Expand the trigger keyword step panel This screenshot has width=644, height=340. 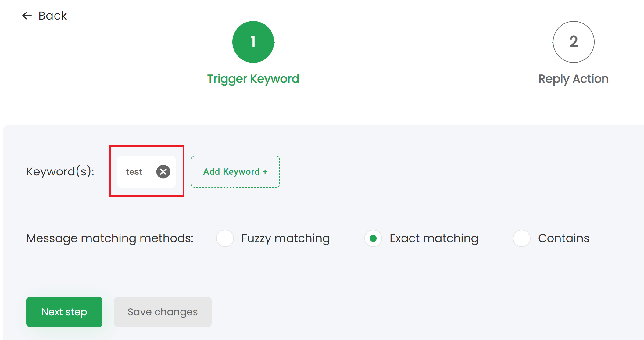coord(252,42)
